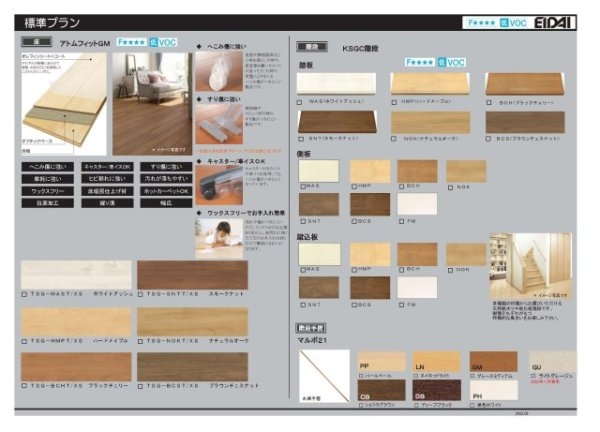600x432 pixels.
Task: Select the 階段手摺 section tag
Action: pos(311,328)
